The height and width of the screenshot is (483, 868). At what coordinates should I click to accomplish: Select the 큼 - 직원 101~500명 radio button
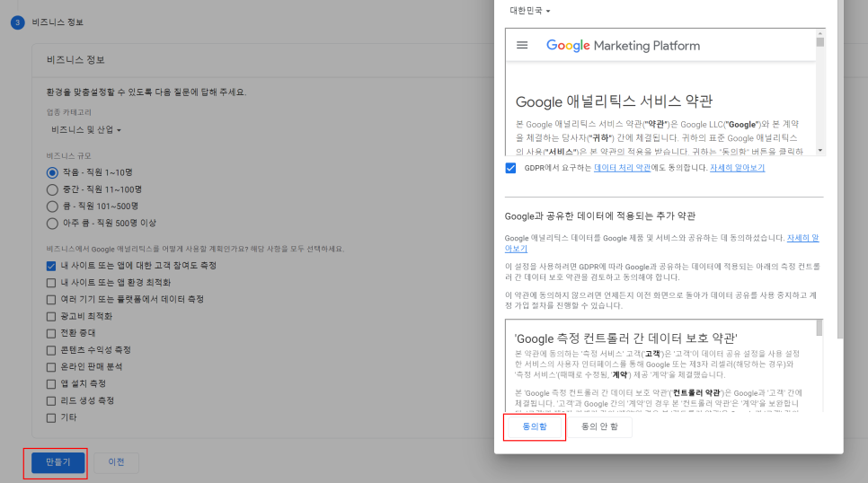point(52,206)
